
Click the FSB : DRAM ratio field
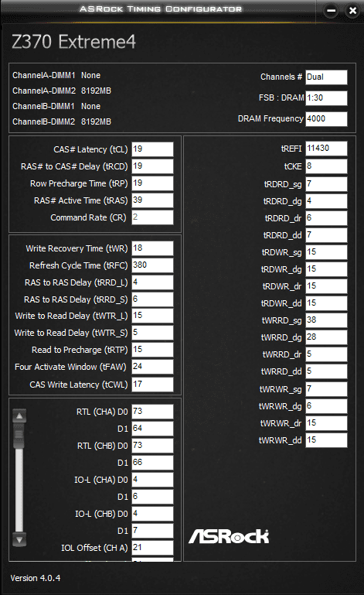pyautogui.click(x=326, y=98)
